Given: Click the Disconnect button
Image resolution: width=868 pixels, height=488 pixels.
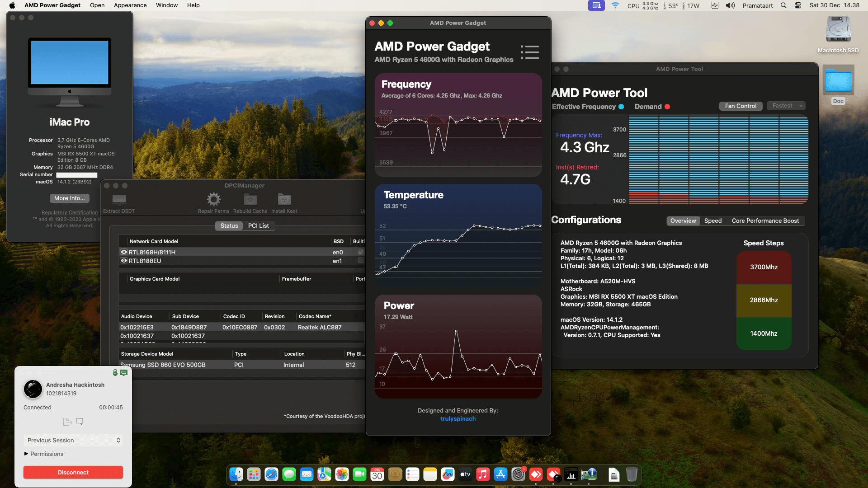Looking at the screenshot, I should (73, 472).
